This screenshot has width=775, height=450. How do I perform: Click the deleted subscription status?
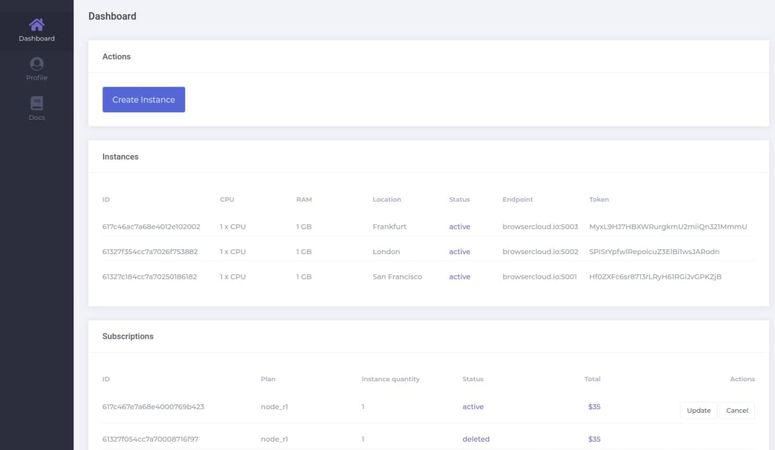pos(476,439)
